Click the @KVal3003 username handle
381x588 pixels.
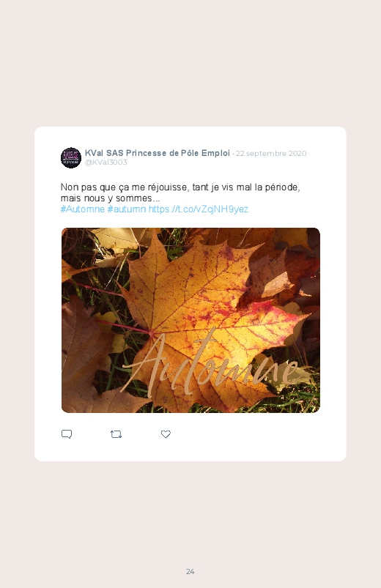pyautogui.click(x=106, y=162)
